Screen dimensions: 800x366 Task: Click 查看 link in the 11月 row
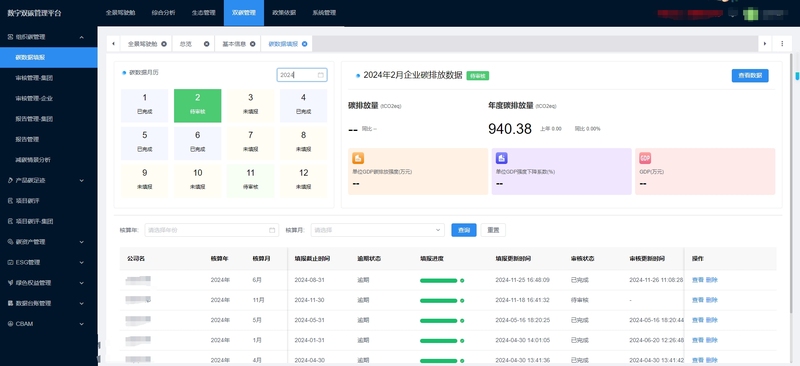(x=697, y=300)
